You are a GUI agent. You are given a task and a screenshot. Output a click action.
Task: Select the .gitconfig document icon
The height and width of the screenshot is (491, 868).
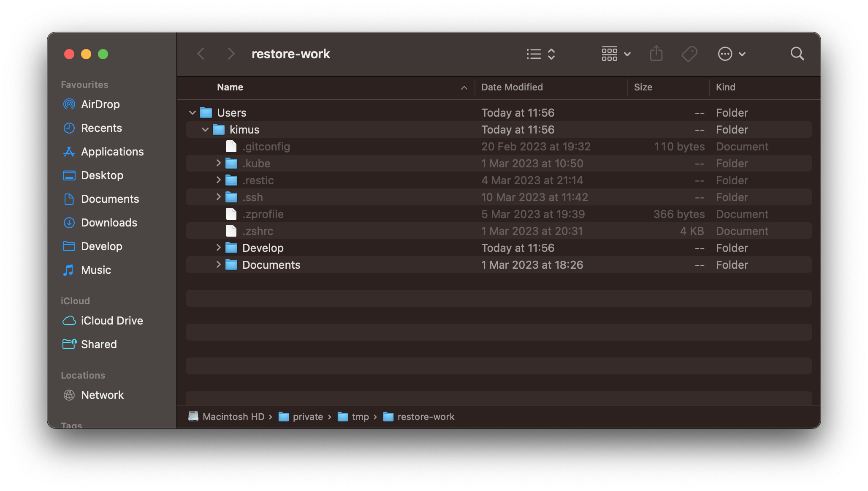231,146
